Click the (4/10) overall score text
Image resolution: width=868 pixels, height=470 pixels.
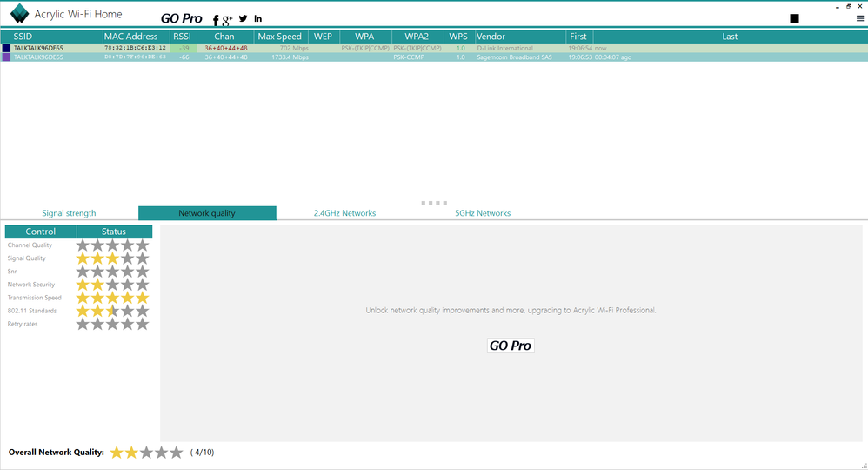point(202,453)
